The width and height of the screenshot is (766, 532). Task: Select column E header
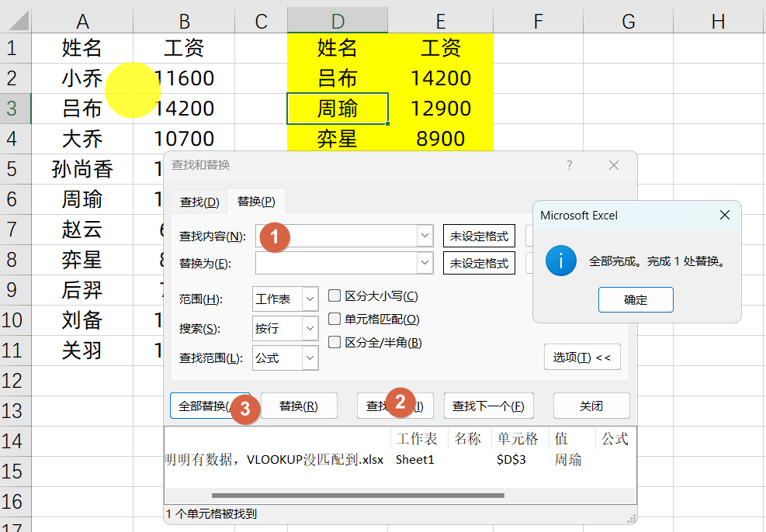[x=441, y=21]
